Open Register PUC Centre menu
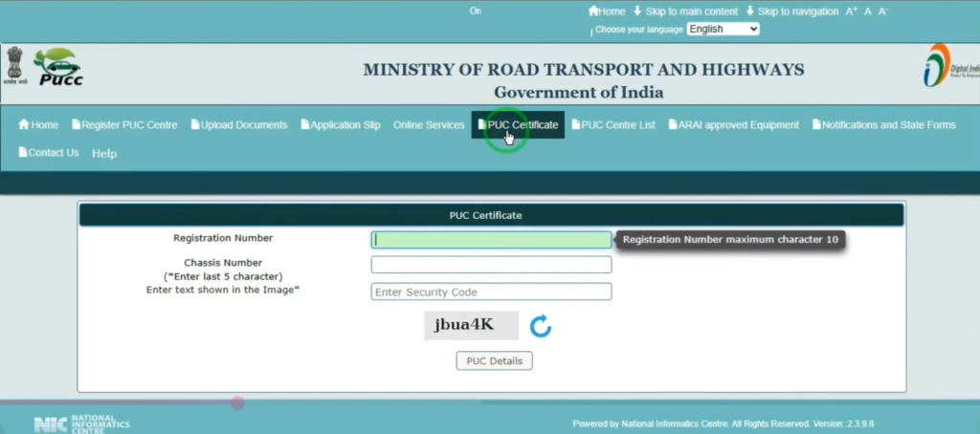 click(124, 125)
